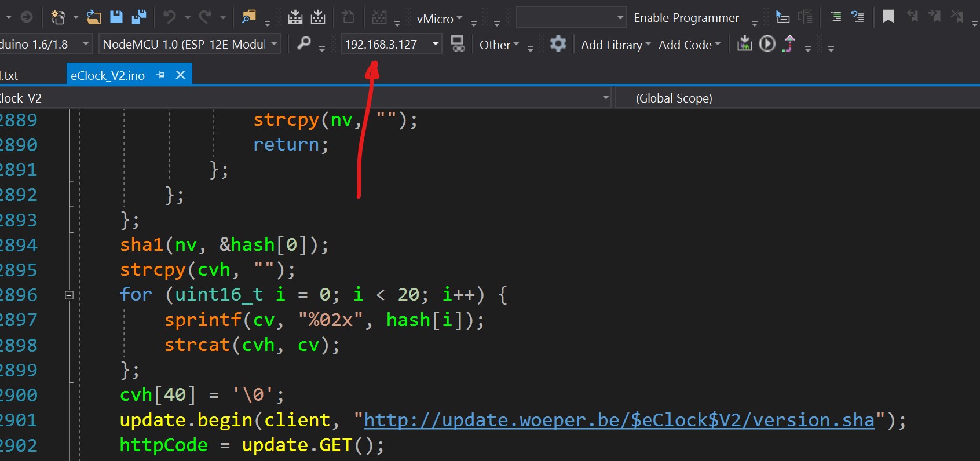Open vMicro settings gear icon
Screen dimensions: 980x461
(x=558, y=43)
